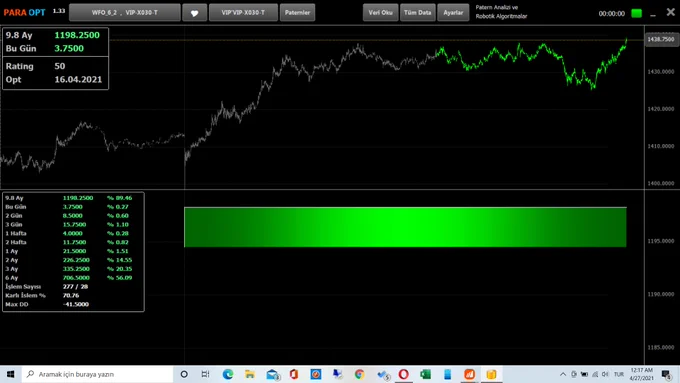Click the volume icon in system tray
This screenshot has height=383, width=680.
click(605, 374)
